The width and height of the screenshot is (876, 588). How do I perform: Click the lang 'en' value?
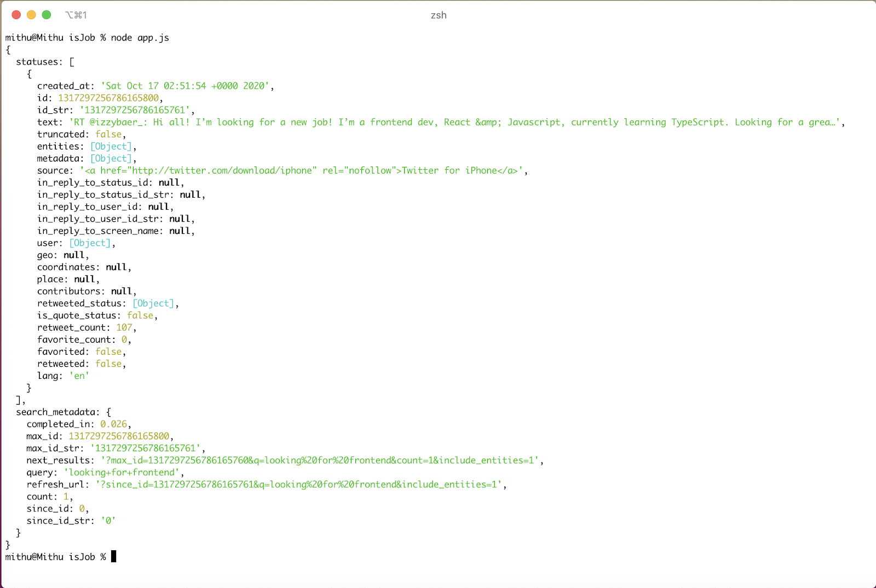pyautogui.click(x=79, y=375)
